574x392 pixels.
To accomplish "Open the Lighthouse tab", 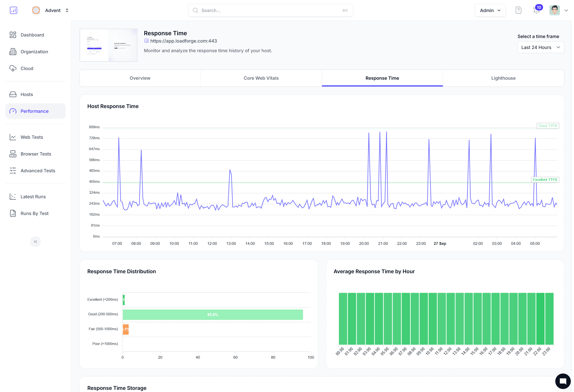I will click(x=503, y=78).
